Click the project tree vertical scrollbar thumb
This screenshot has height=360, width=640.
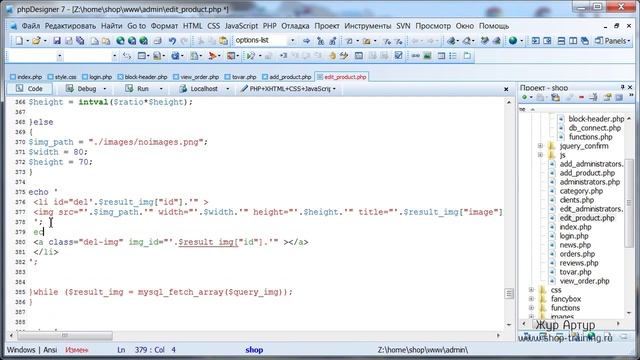tap(629, 204)
